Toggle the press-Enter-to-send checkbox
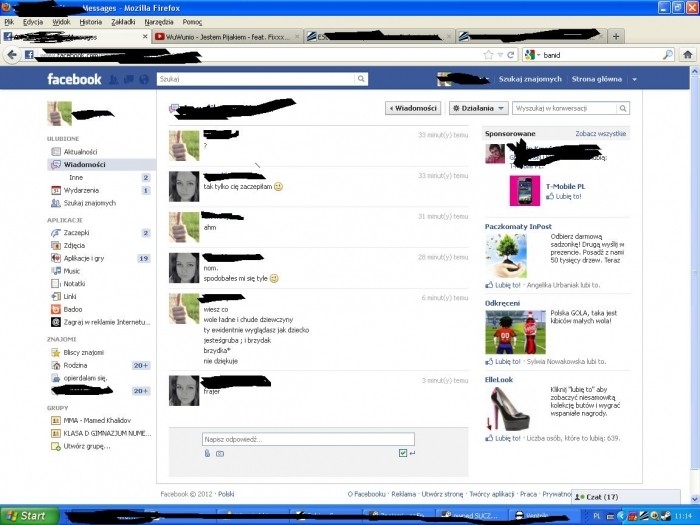This screenshot has height=525, width=700. 402,453
